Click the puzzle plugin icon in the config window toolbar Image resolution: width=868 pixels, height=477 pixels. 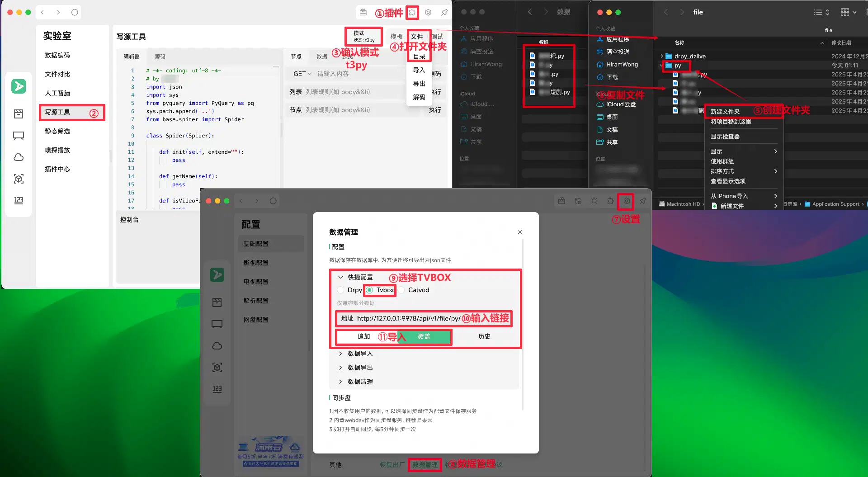[610, 201]
